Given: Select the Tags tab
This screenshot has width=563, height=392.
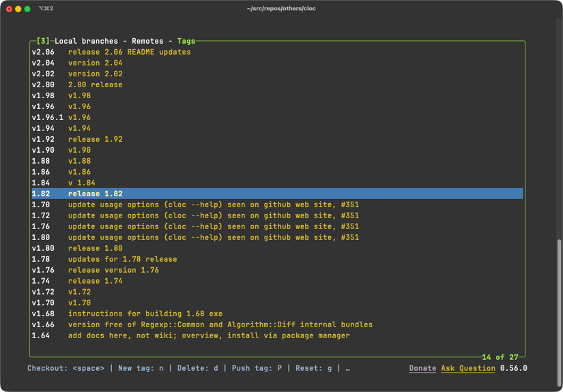Looking at the screenshot, I should click(x=186, y=41).
